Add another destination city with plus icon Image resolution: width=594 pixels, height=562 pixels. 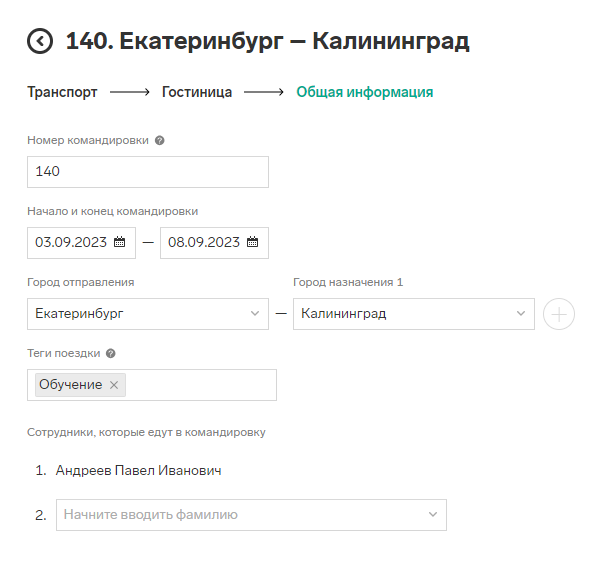559,314
